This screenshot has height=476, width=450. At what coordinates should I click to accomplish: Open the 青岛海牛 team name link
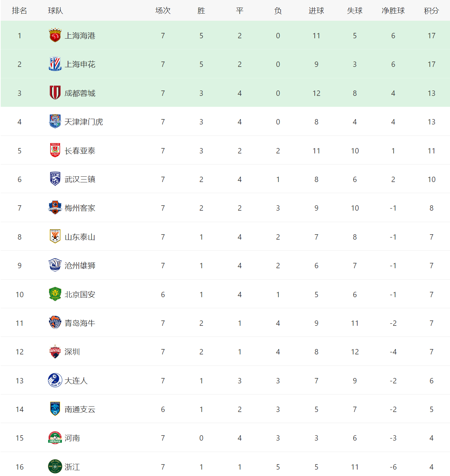coord(80,323)
